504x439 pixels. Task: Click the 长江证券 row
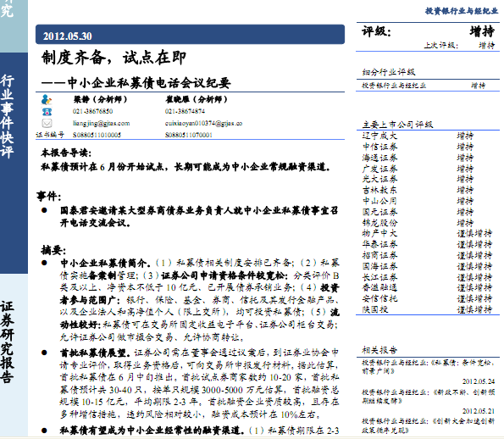click(428, 277)
